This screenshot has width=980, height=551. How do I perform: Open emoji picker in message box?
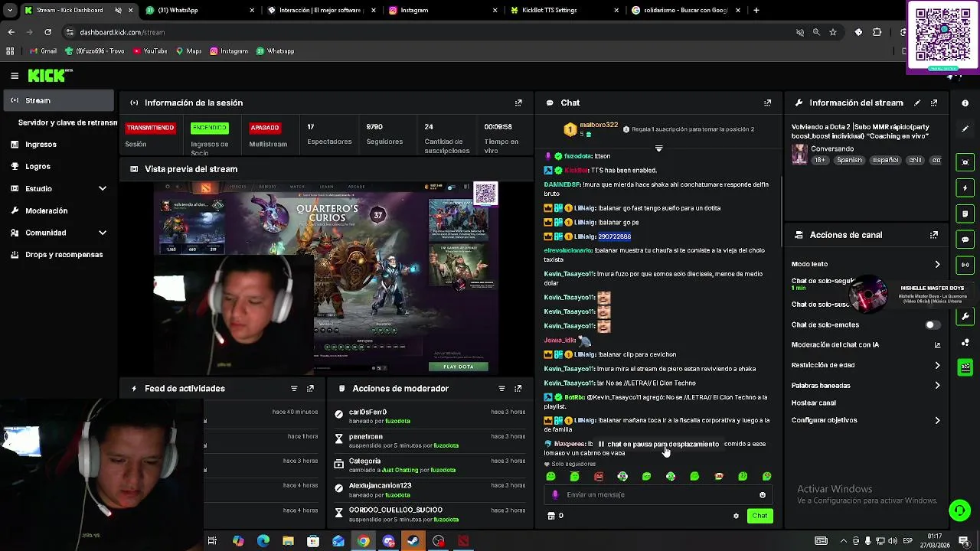pyautogui.click(x=763, y=495)
